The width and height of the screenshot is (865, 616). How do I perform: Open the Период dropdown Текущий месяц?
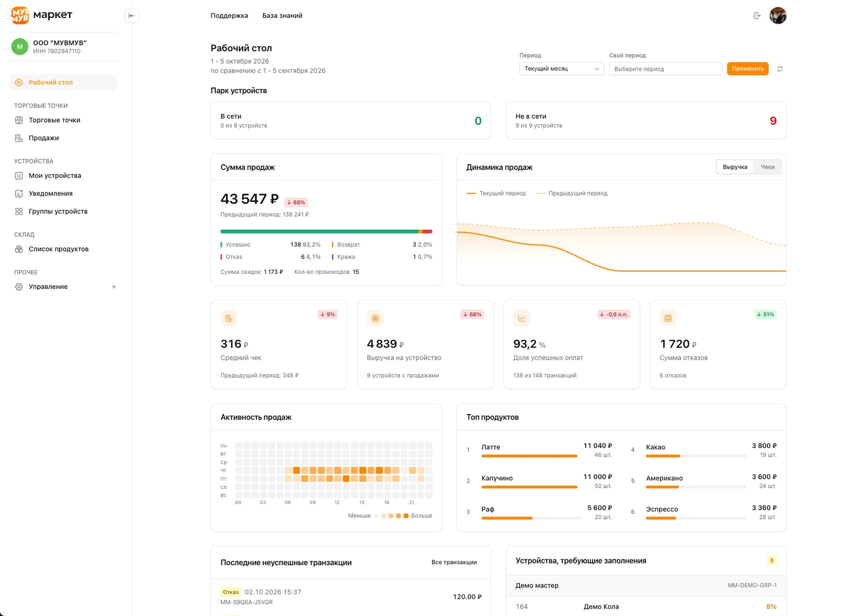pos(561,69)
